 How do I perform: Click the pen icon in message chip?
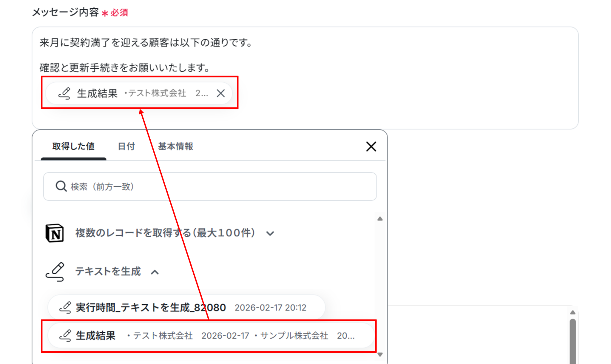coord(64,93)
